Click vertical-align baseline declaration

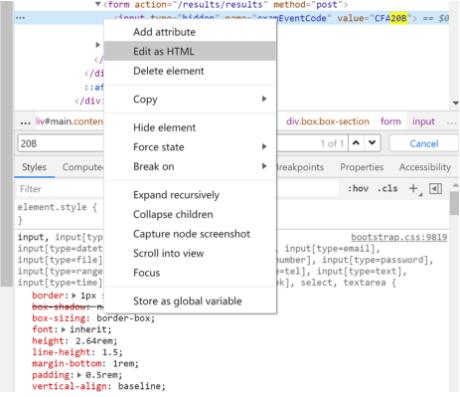click(99, 386)
